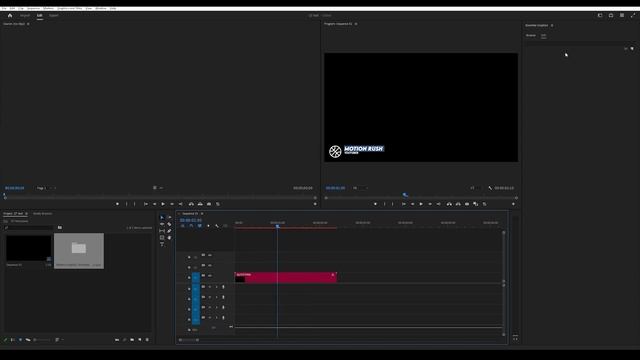Switch Project panel to freeform view
640x360 pixels.
28,340
